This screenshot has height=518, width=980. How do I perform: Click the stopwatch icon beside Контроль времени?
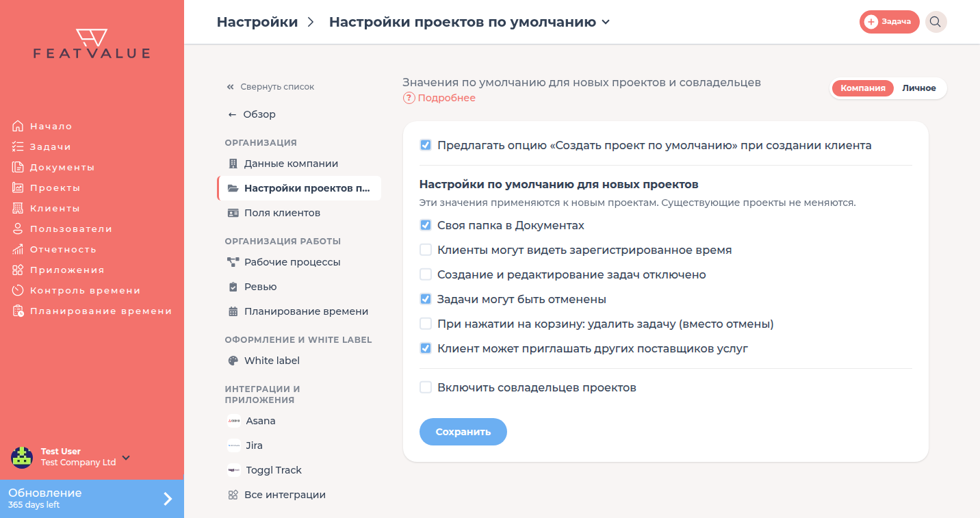pyautogui.click(x=18, y=290)
